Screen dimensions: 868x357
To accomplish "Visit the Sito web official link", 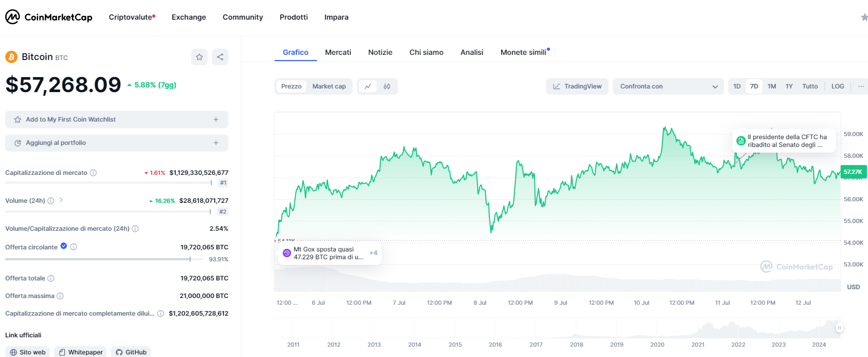I will click(x=27, y=352).
